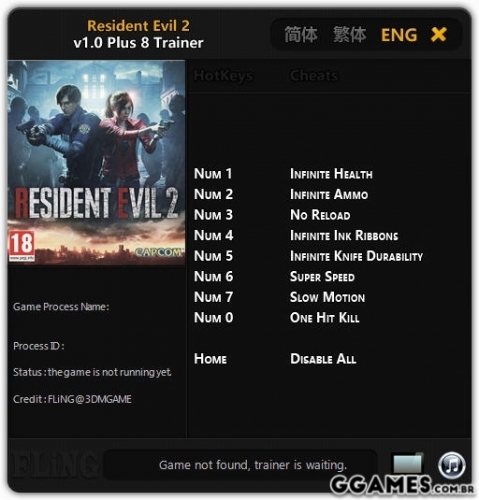This screenshot has height=500, width=479.
Task: Toggle Infinite Health cheat
Action: (331, 174)
